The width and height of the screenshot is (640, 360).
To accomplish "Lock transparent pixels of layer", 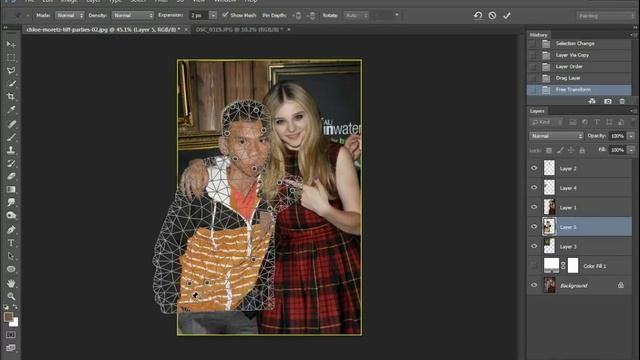I will (549, 151).
